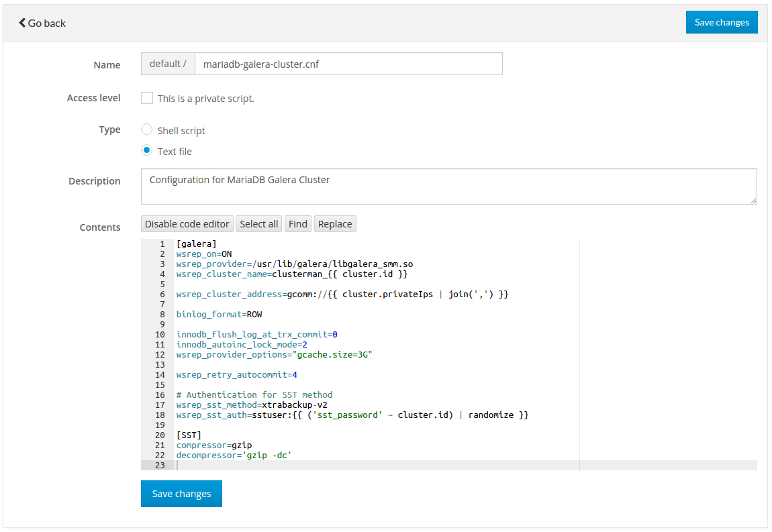Tick the 'This is a private script' checkbox
This screenshot has height=532, width=772.
click(x=147, y=98)
